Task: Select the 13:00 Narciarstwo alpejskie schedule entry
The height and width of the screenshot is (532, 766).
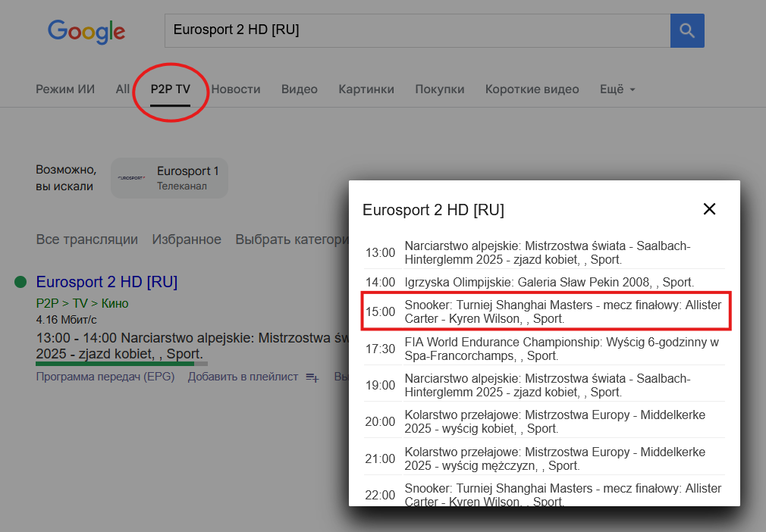Action: 545,253
